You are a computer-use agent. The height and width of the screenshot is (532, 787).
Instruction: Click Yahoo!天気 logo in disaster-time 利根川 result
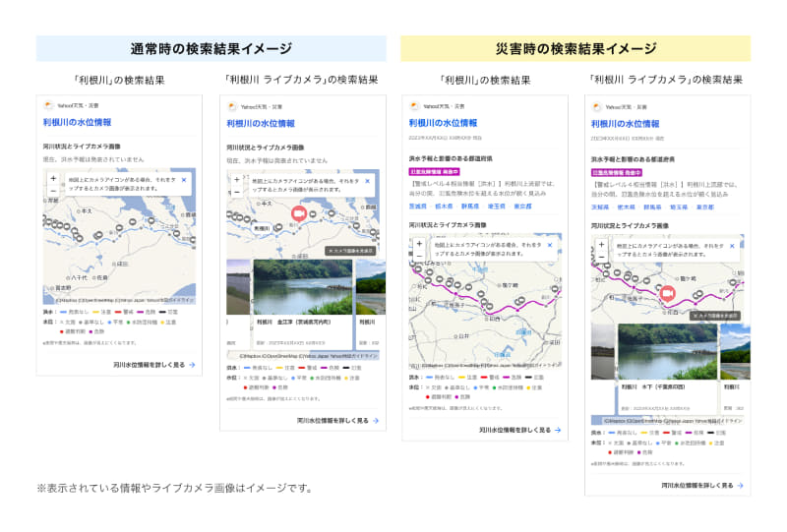click(414, 106)
